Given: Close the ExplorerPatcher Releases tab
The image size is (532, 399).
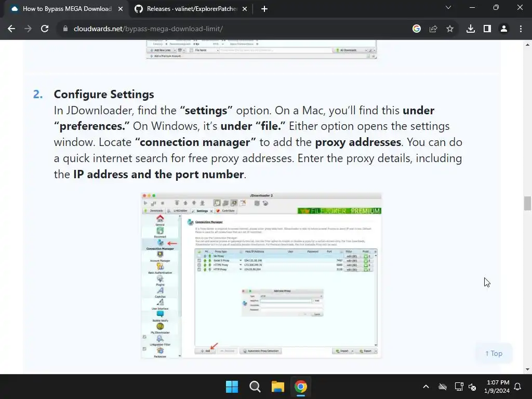Looking at the screenshot, I should point(245,9).
